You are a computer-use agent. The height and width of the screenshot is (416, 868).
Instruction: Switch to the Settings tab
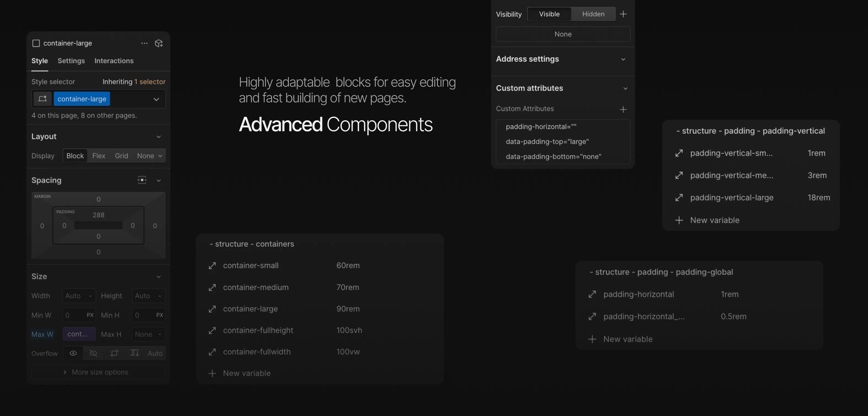click(71, 61)
